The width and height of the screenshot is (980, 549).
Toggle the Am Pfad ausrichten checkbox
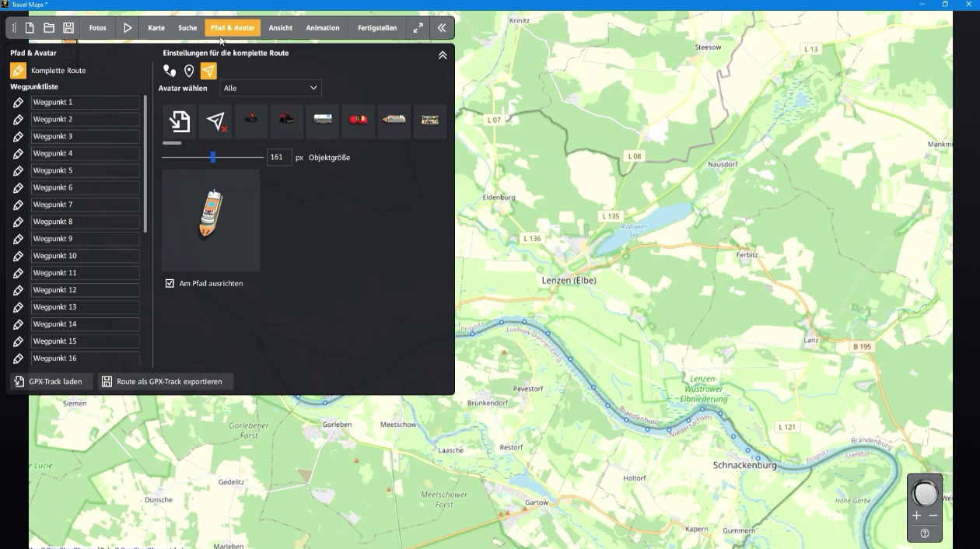click(x=170, y=283)
